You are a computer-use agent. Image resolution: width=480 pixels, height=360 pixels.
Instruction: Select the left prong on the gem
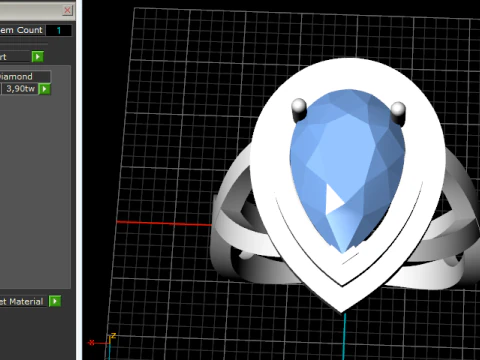299,110
